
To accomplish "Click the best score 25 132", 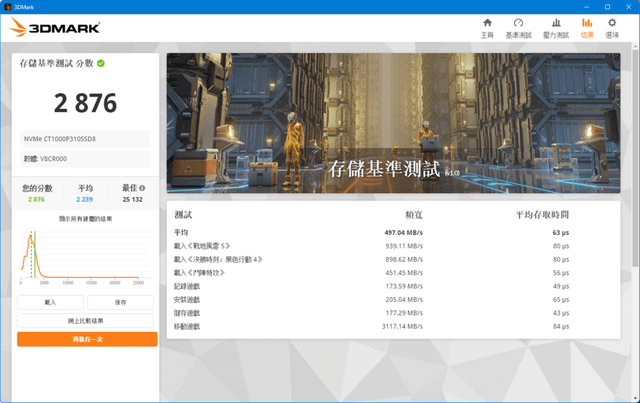I will point(133,199).
